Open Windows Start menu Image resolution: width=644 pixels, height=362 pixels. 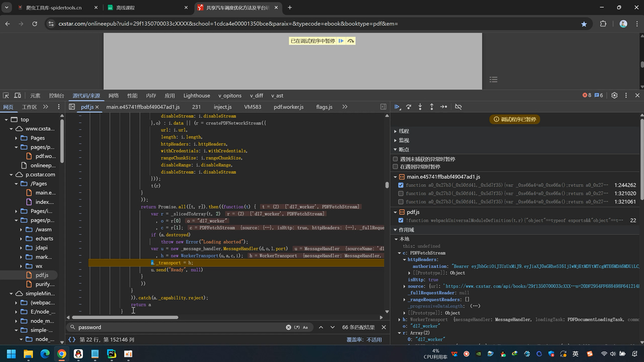[11, 354]
